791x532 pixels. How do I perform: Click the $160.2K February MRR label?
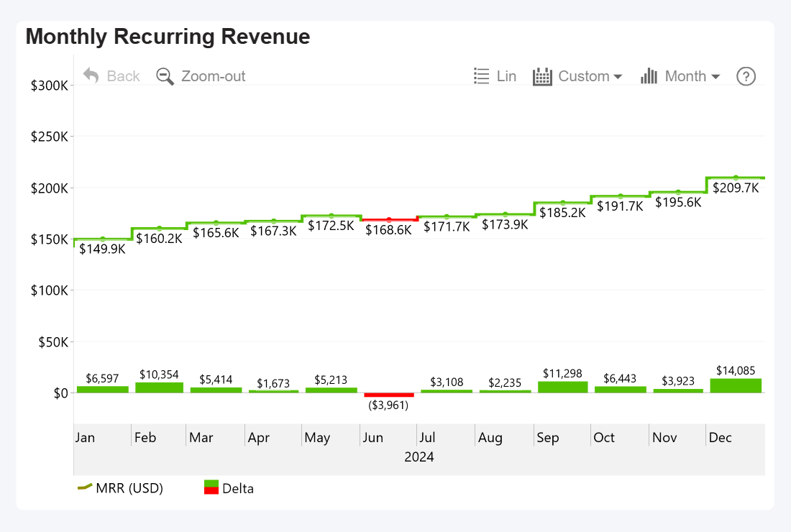[160, 238]
